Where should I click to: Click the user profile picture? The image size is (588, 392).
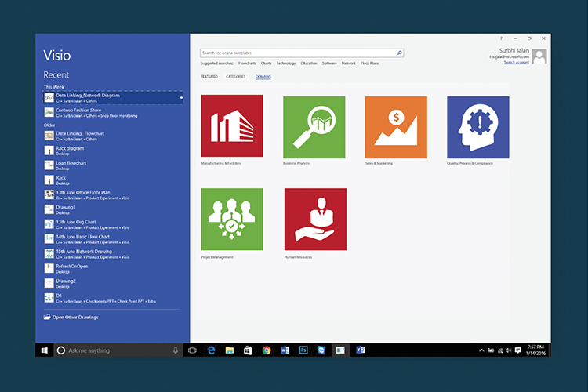click(x=539, y=56)
